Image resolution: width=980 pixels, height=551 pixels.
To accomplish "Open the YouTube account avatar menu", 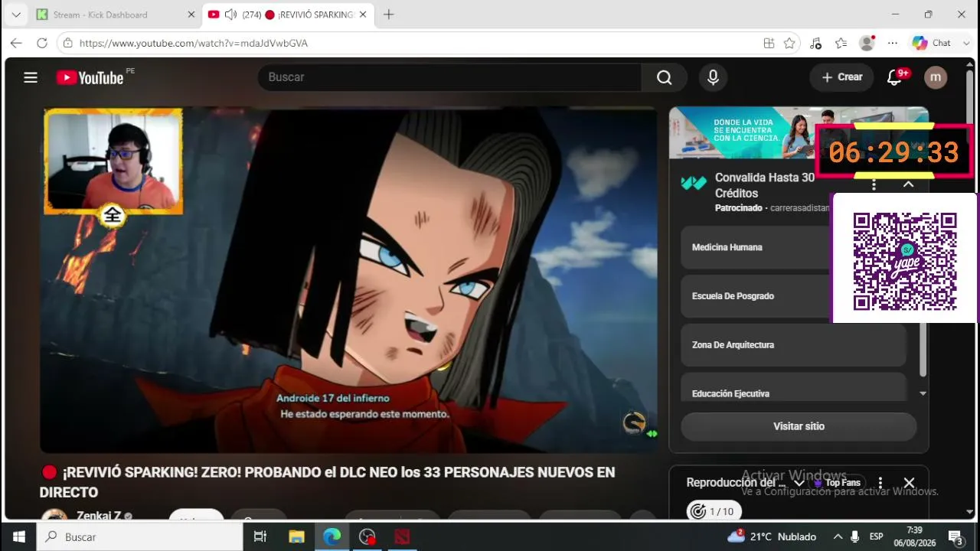I will click(936, 77).
